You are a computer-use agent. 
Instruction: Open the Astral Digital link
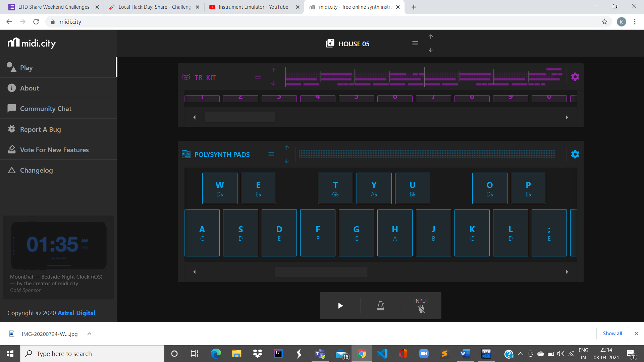76,313
